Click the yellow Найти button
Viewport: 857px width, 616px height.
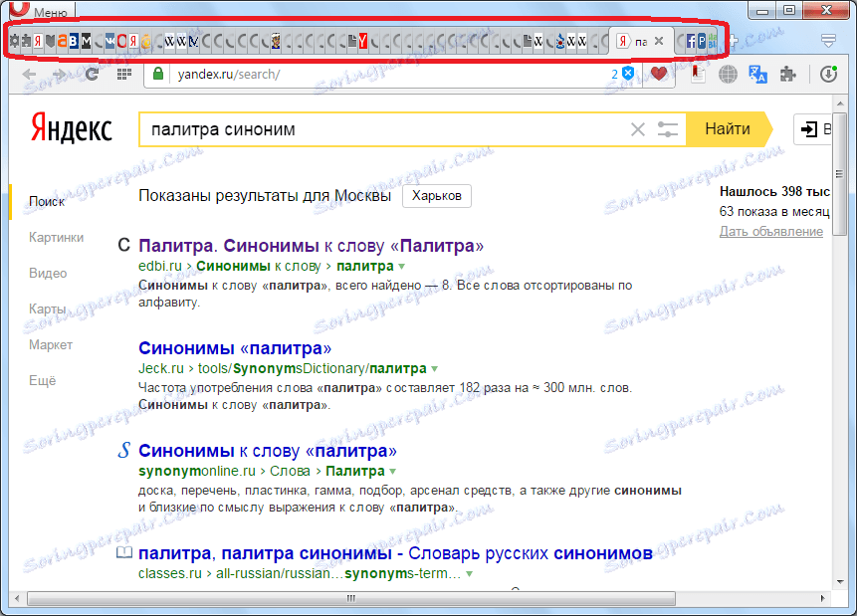(728, 129)
